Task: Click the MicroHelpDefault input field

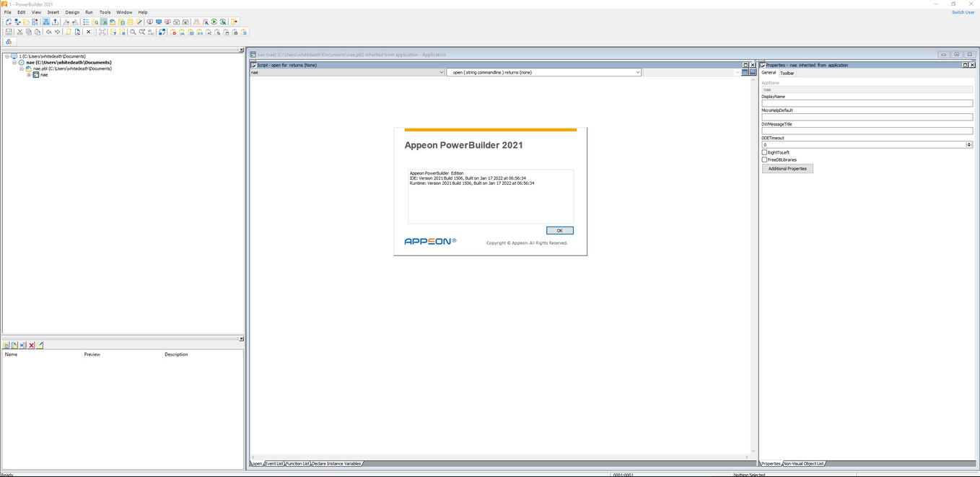Action: point(867,117)
